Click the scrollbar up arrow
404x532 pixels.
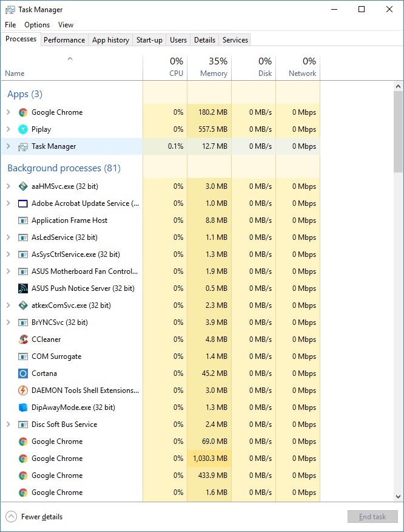399,86
